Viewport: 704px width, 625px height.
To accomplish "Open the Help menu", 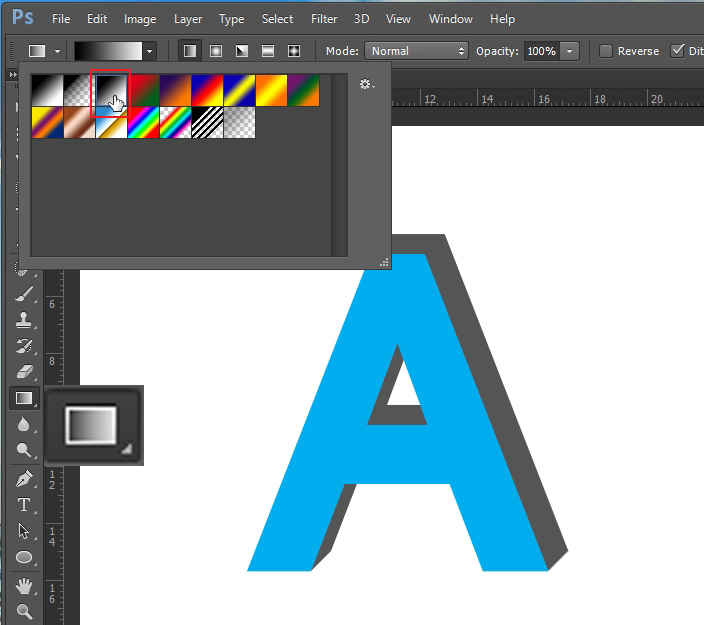I will (502, 19).
